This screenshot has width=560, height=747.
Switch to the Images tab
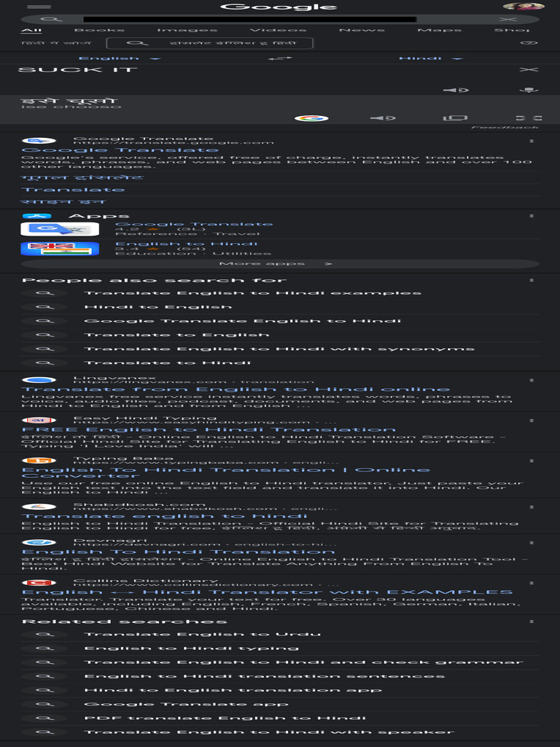[187, 30]
